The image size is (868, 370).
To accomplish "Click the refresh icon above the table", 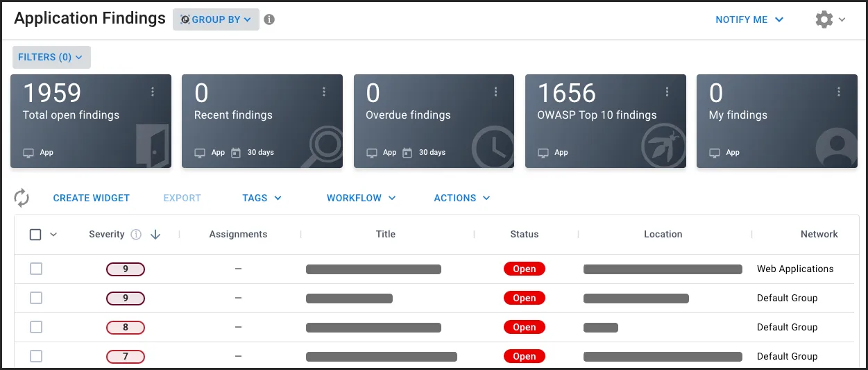I will pyautogui.click(x=22, y=198).
